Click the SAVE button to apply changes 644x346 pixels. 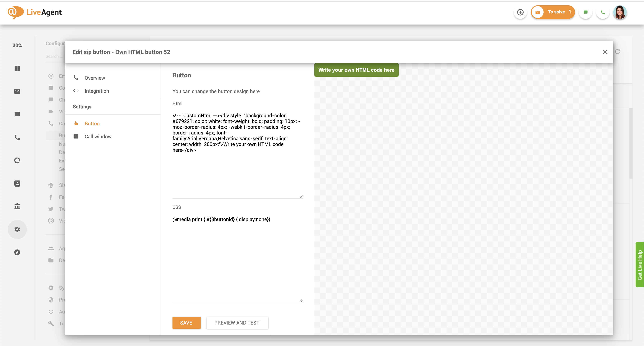[x=186, y=323]
